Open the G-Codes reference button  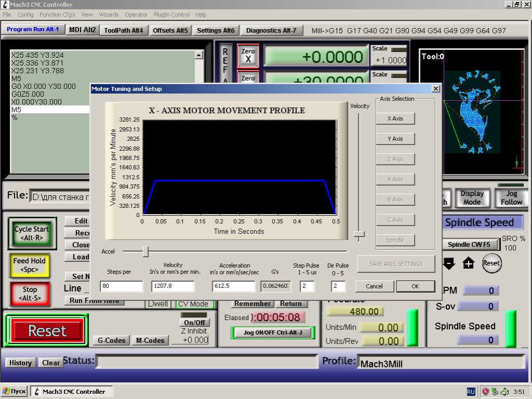[112, 340]
